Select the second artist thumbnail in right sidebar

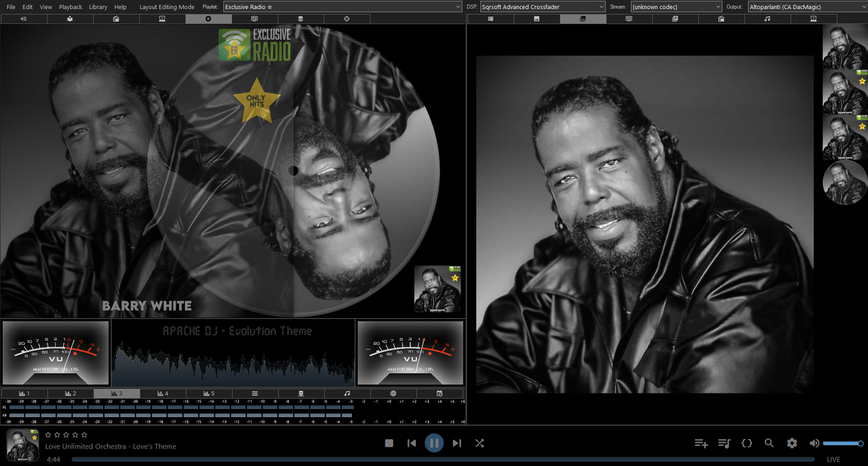(x=845, y=92)
